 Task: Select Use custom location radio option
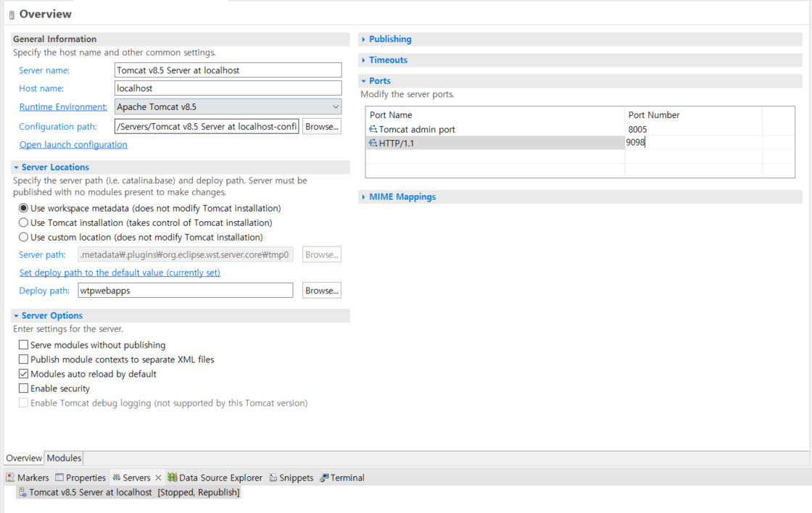pos(23,237)
